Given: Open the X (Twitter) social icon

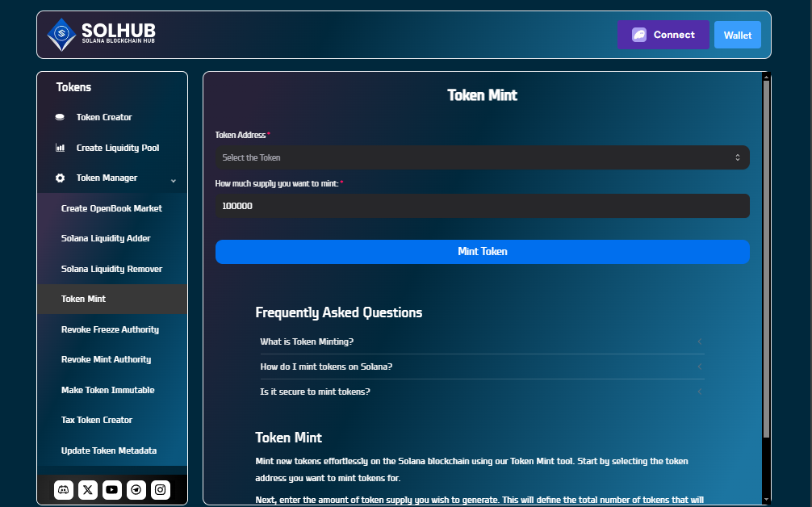Looking at the screenshot, I should 88,489.
